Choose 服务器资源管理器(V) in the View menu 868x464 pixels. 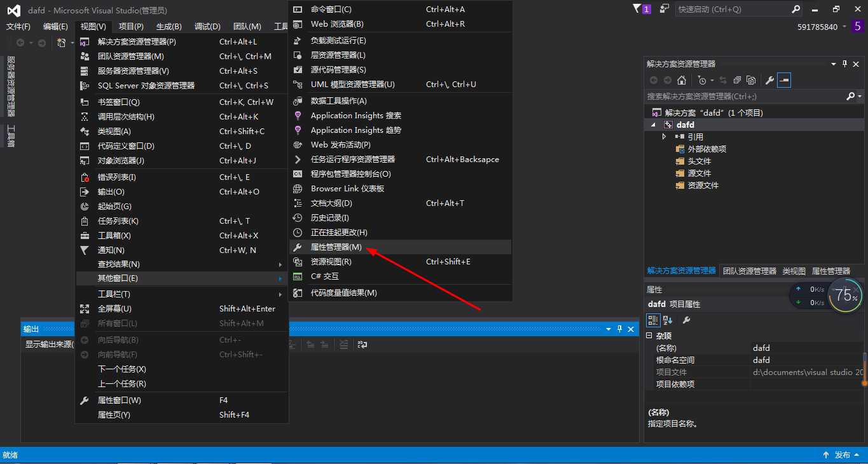[182, 71]
